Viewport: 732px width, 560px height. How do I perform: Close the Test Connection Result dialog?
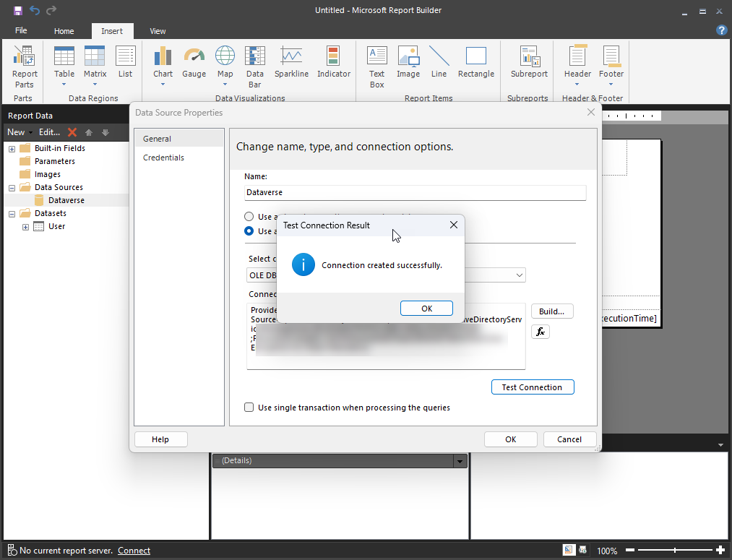pos(453,225)
